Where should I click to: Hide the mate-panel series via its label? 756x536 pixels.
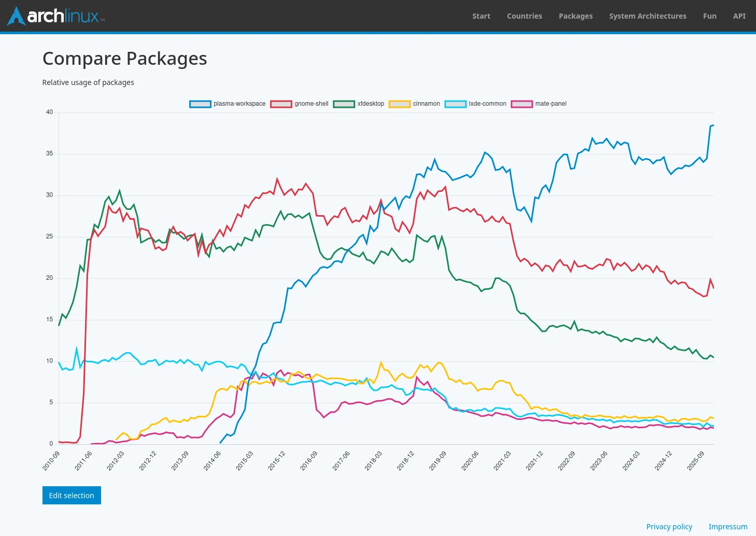pos(551,104)
